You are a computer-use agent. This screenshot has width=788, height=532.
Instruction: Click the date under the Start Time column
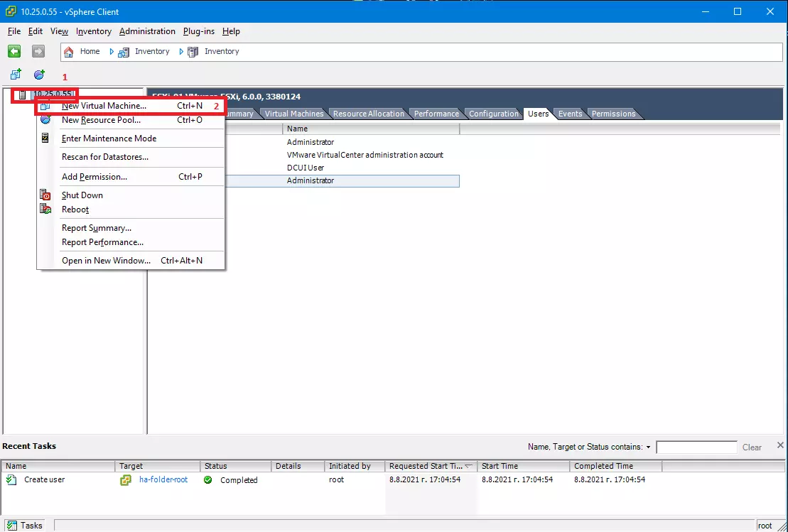[x=517, y=479]
